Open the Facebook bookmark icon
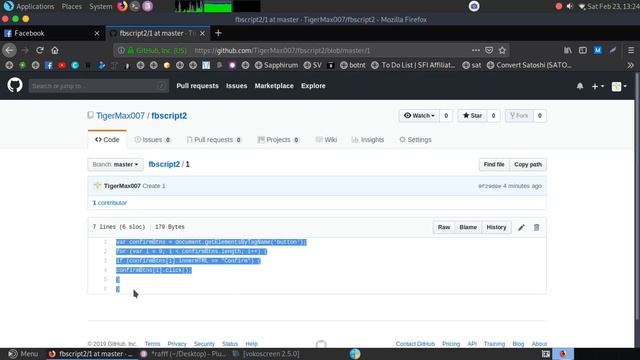Image resolution: width=640 pixels, height=360 pixels. point(49,65)
